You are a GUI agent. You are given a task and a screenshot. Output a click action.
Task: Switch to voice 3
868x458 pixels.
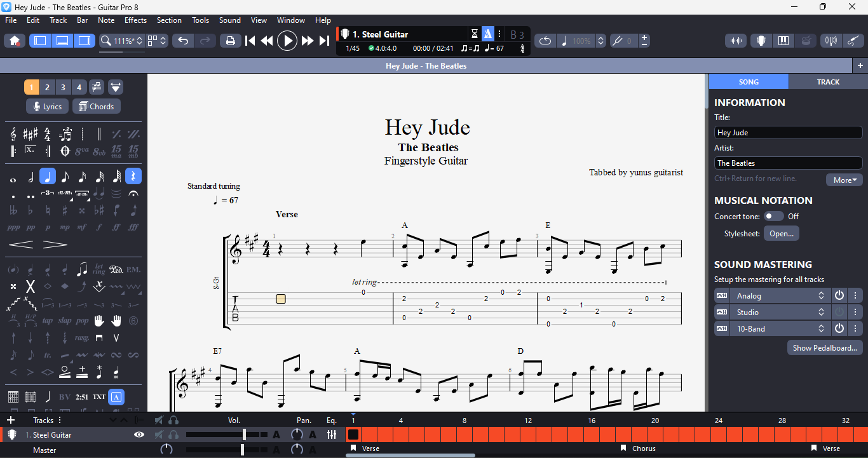pos(63,87)
